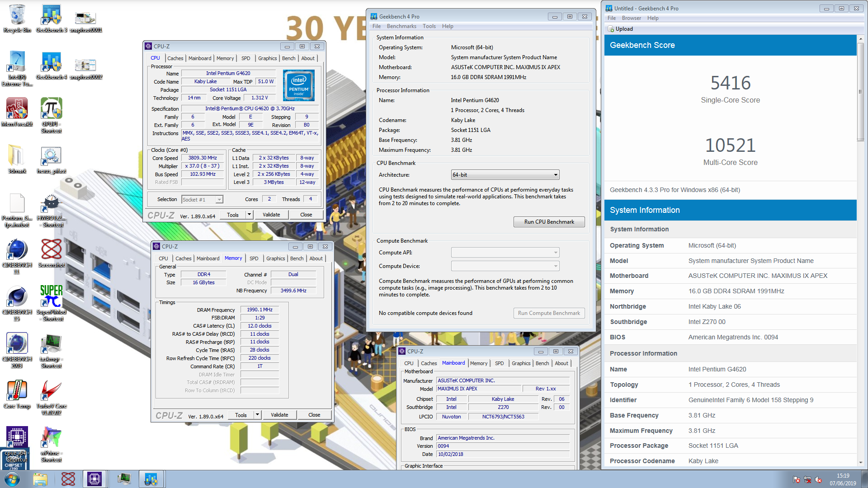Click the DRAM Frequency 1990.1 MHz value
868x488 pixels.
pyautogui.click(x=260, y=310)
